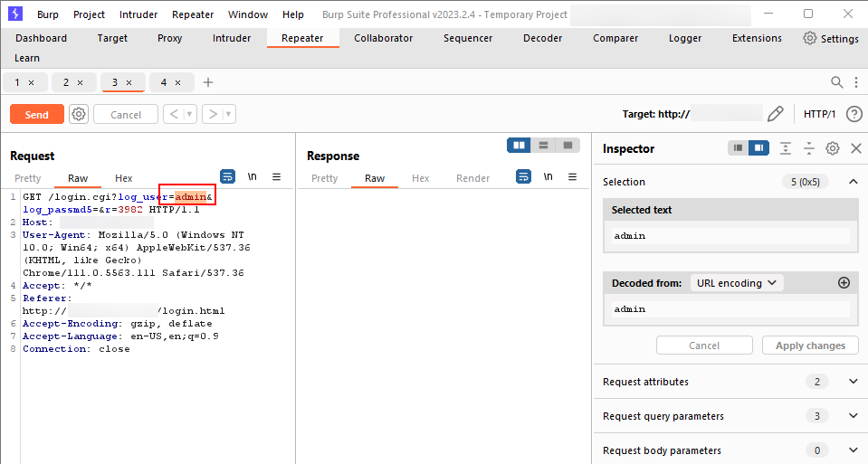
Task: Click Cancel in Inspector Selection
Action: click(704, 346)
